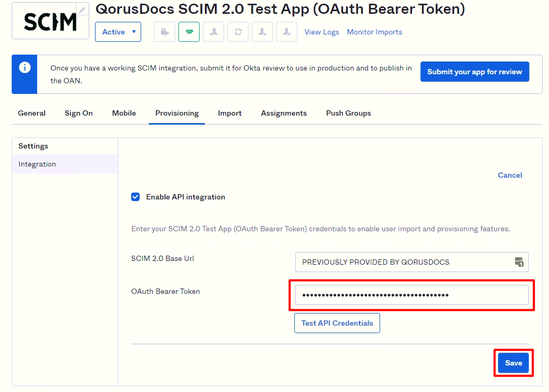The width and height of the screenshot is (549, 392).
Task: Click the user import arrow icon button
Action: [x=213, y=32]
